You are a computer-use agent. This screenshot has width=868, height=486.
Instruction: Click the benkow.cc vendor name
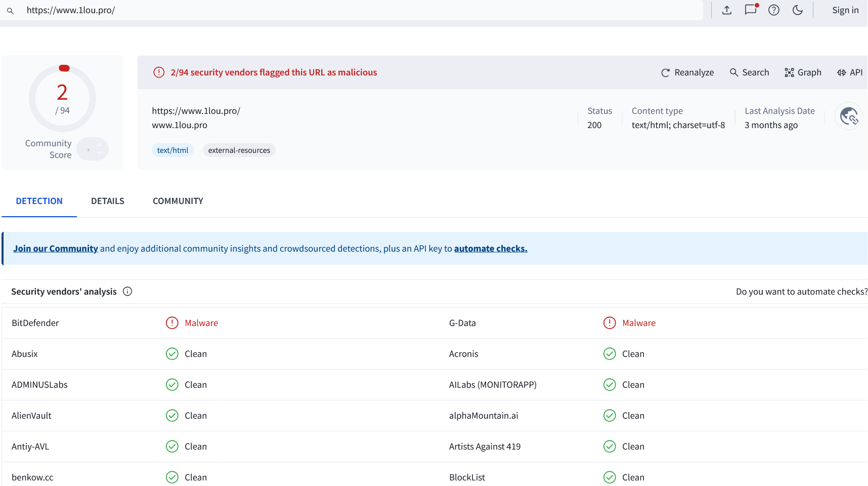[x=32, y=477]
